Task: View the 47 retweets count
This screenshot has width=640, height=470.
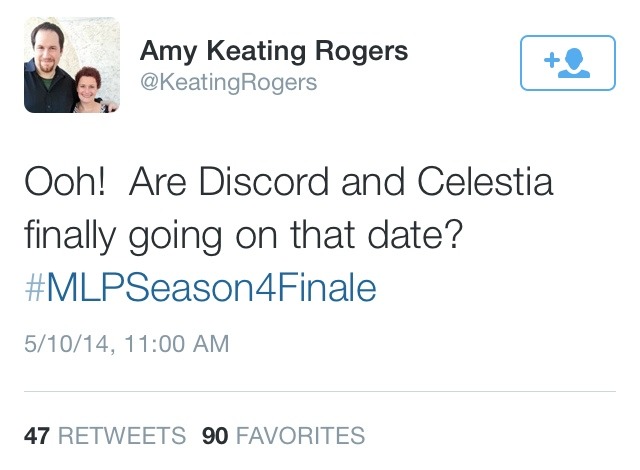Action: (x=38, y=436)
